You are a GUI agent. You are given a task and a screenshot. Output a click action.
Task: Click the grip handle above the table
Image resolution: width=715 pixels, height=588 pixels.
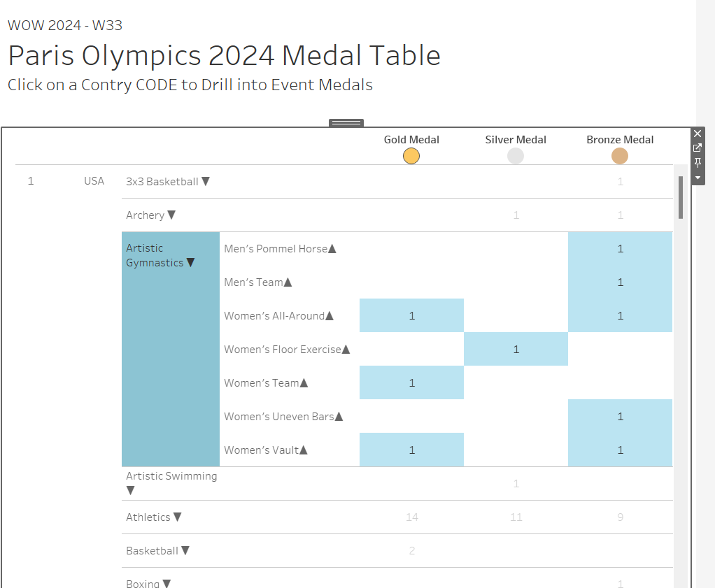[x=346, y=122]
